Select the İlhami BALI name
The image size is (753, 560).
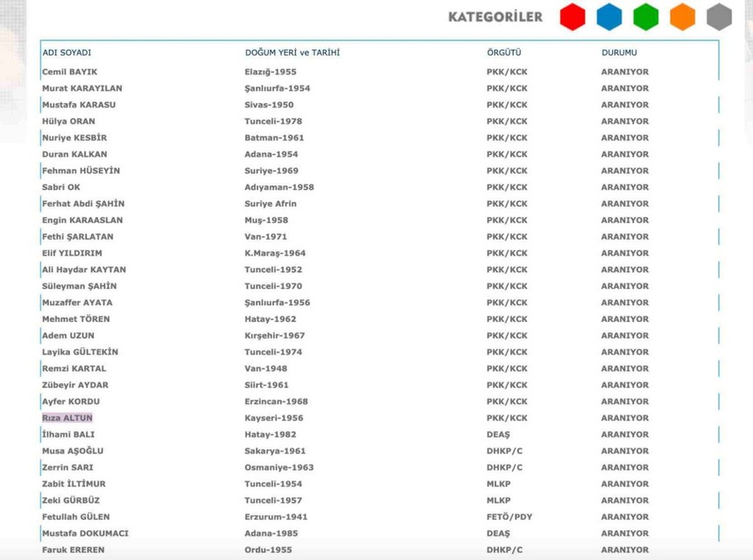tap(68, 434)
